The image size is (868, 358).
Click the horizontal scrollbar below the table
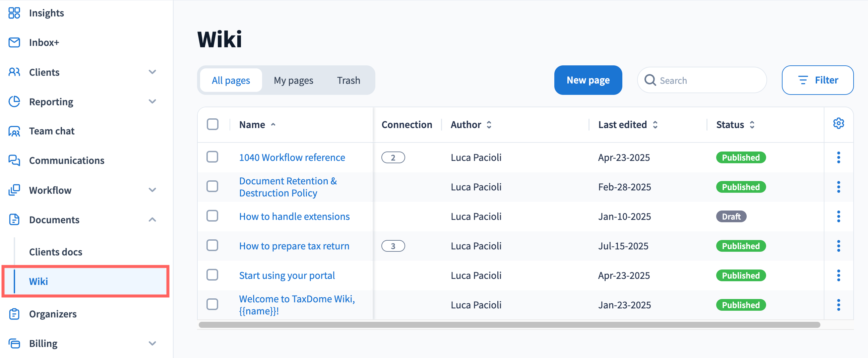[x=509, y=325]
